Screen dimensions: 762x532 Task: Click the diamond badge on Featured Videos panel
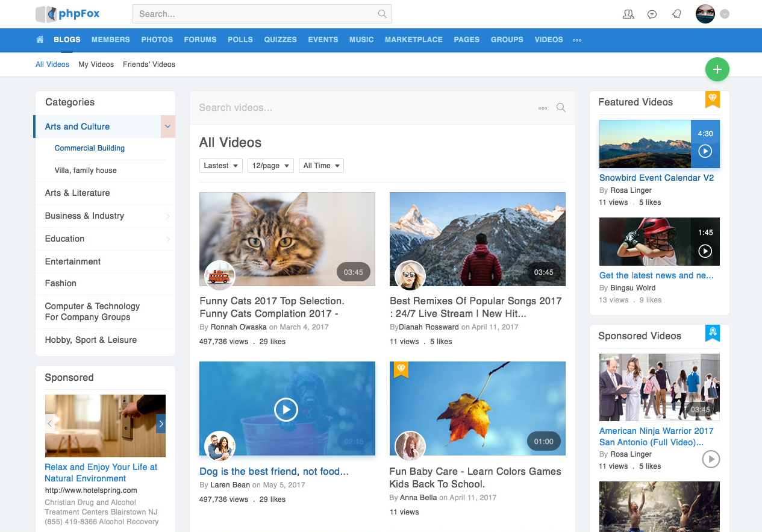(712, 100)
